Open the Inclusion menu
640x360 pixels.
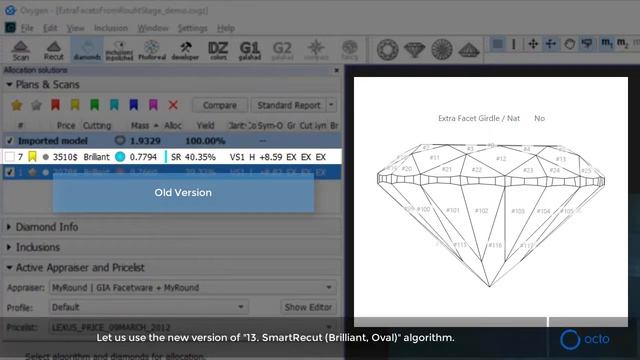point(111,28)
